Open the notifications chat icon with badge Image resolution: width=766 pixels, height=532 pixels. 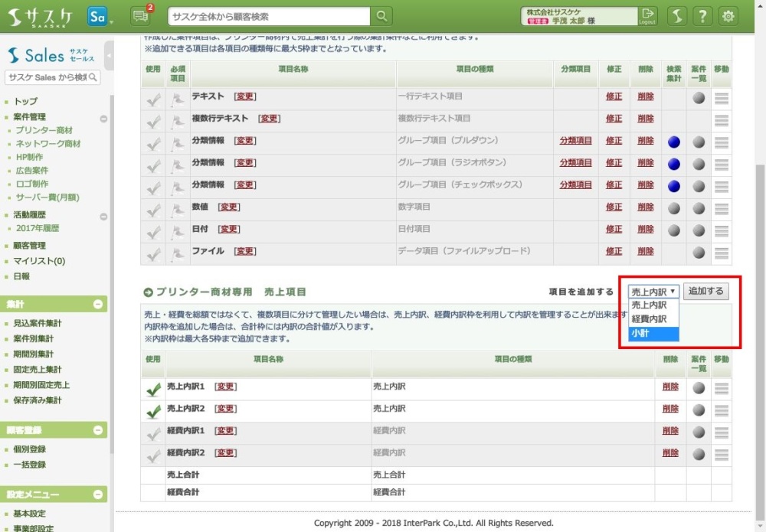140,16
